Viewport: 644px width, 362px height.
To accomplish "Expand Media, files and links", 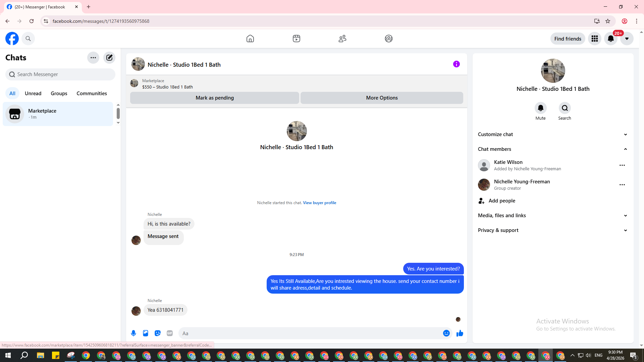I will (625, 216).
